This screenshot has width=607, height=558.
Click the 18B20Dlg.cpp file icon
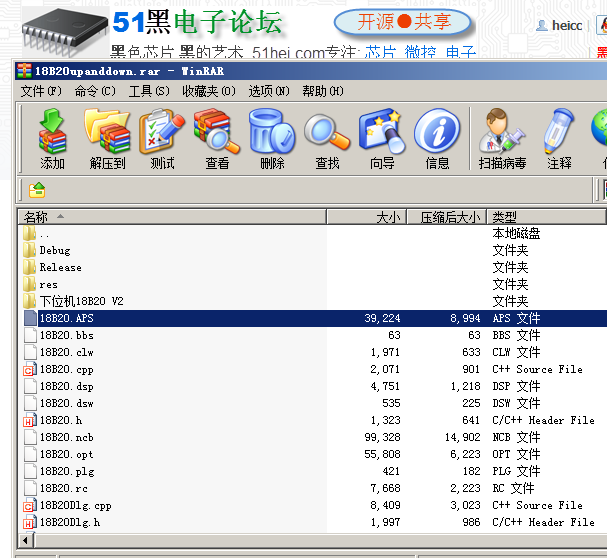(x=30, y=506)
